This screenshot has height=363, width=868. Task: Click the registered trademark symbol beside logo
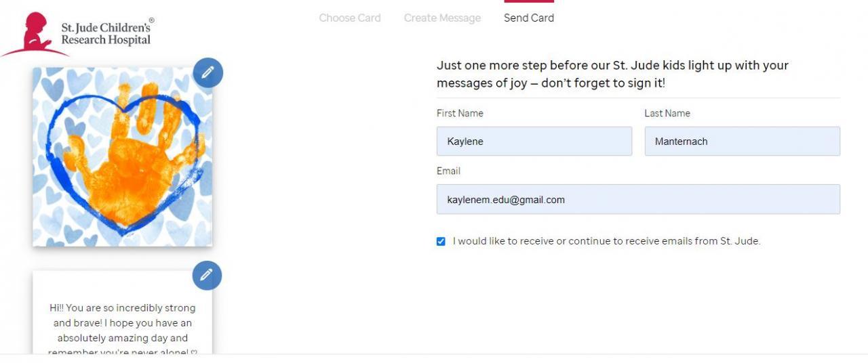click(x=151, y=21)
